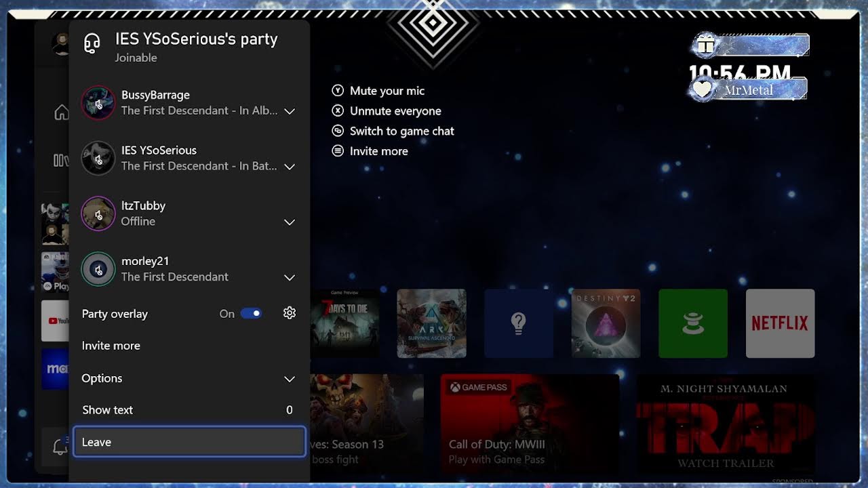Open Call of Duty: MWIII Game Pass card
868x488 pixels.
530,424
